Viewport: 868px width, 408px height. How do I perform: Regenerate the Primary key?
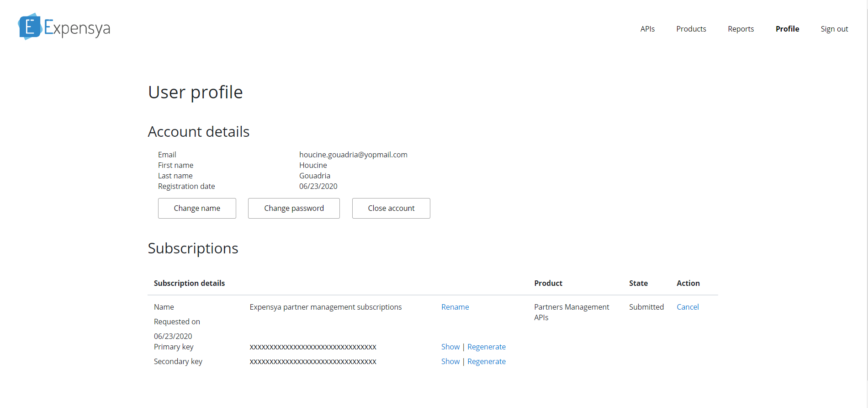[x=487, y=347]
